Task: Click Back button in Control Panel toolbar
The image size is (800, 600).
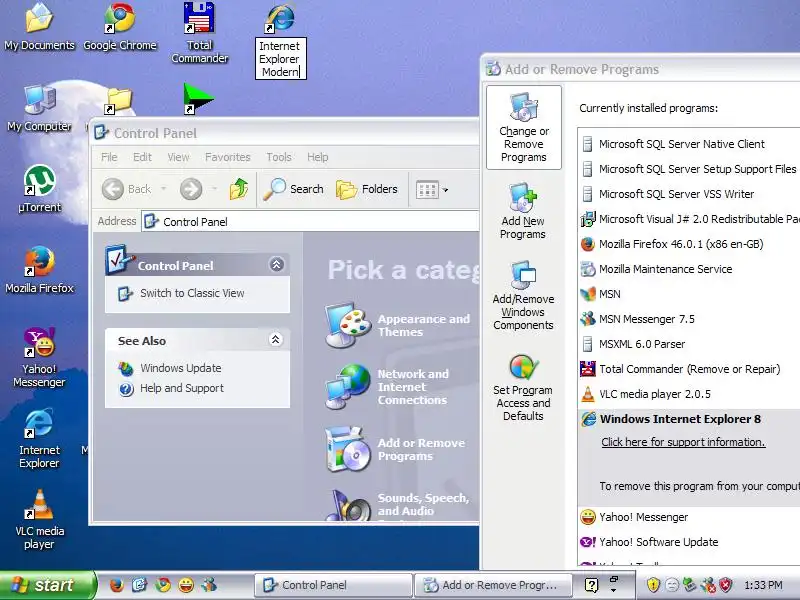Action: (127, 189)
